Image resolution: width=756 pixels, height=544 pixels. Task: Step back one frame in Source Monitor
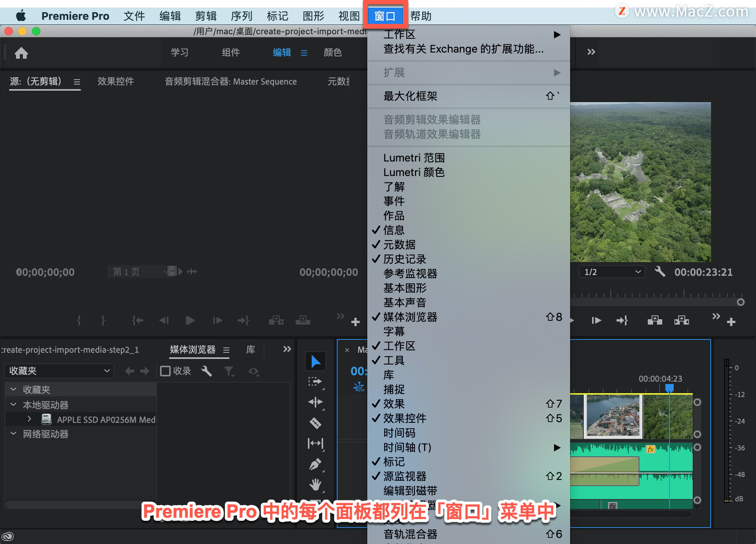tap(164, 320)
